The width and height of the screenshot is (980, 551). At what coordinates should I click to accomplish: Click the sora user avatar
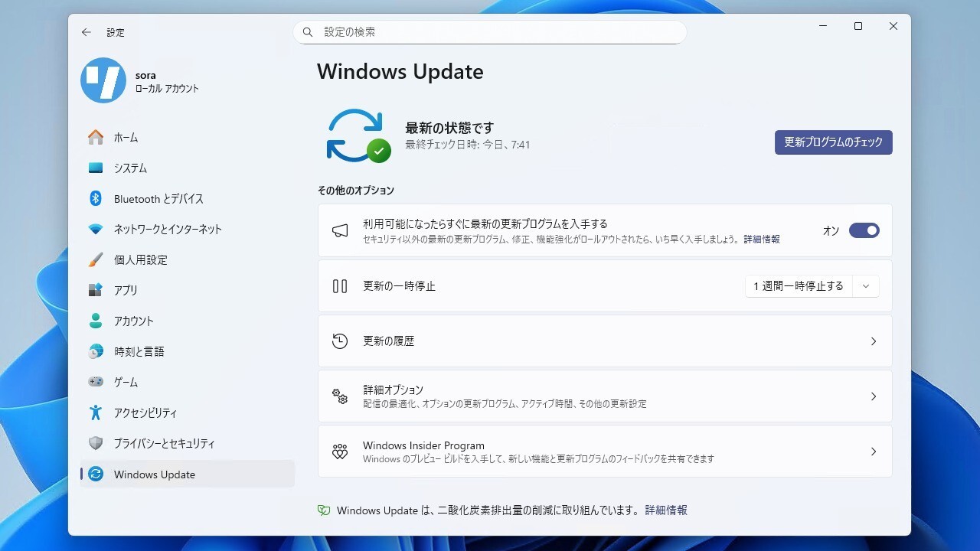[103, 80]
